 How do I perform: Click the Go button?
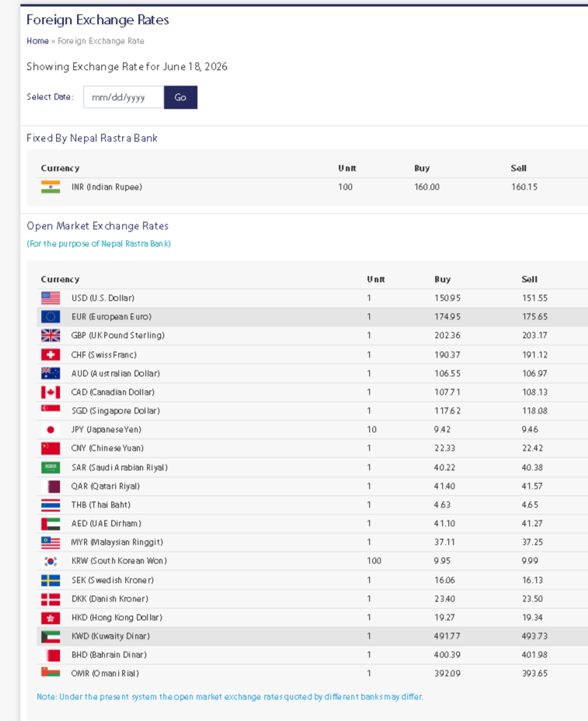(x=181, y=97)
